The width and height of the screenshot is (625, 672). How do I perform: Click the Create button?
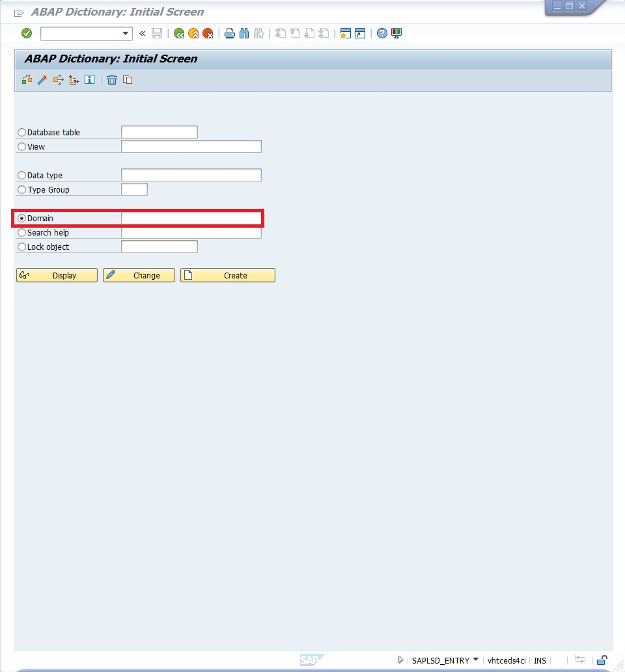[x=227, y=276]
